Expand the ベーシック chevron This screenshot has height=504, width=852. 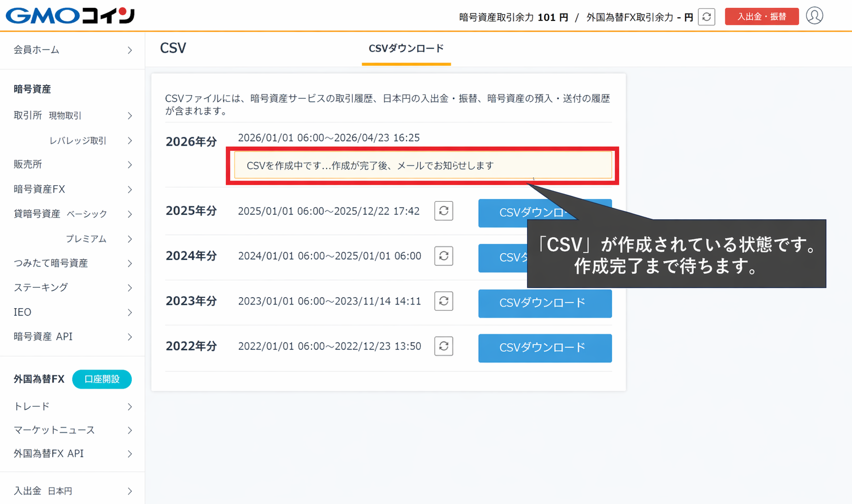point(130,214)
